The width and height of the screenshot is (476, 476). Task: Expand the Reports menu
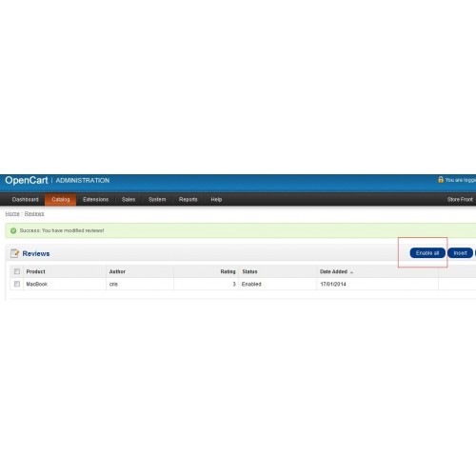tap(188, 199)
